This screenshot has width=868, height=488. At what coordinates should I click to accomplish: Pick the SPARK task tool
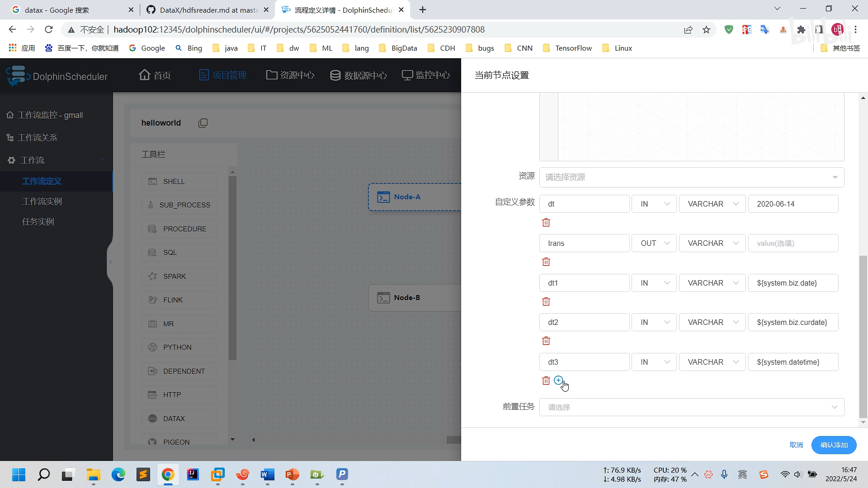click(179, 276)
